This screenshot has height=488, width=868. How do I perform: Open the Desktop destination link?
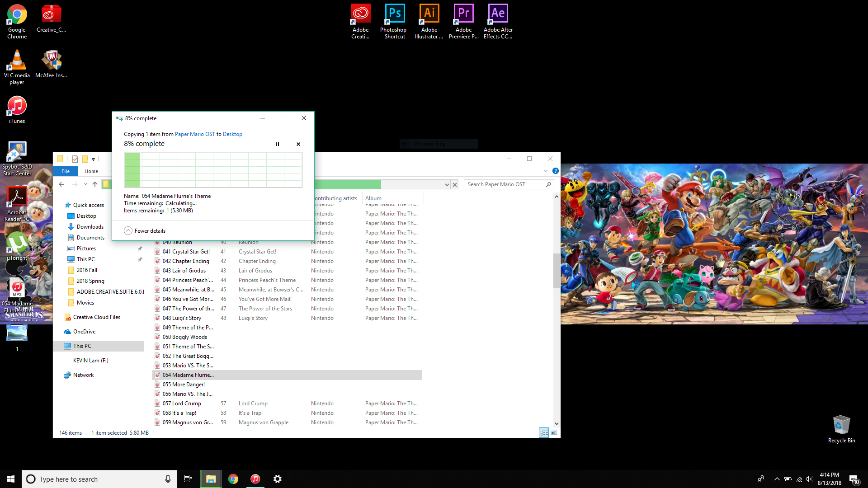232,134
